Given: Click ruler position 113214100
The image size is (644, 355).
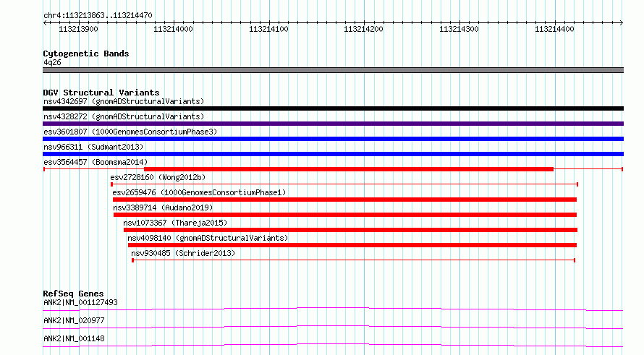Looking at the screenshot, I should pos(268,29).
